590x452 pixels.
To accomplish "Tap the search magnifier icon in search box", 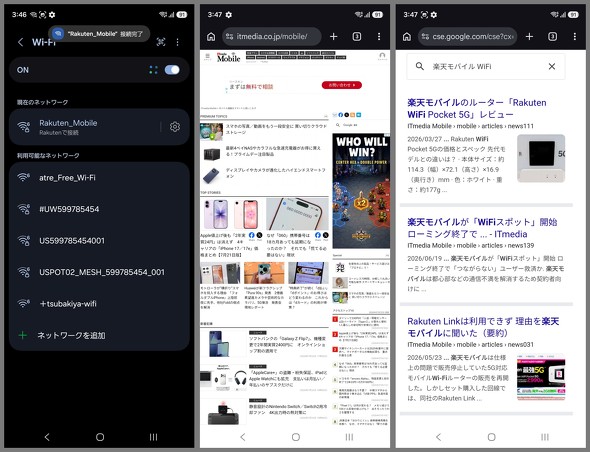I will (x=420, y=66).
